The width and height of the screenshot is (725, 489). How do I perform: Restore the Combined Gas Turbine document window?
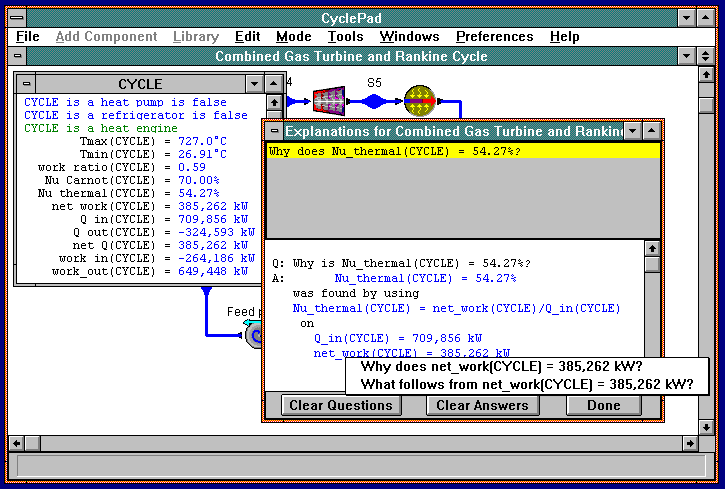coord(705,56)
